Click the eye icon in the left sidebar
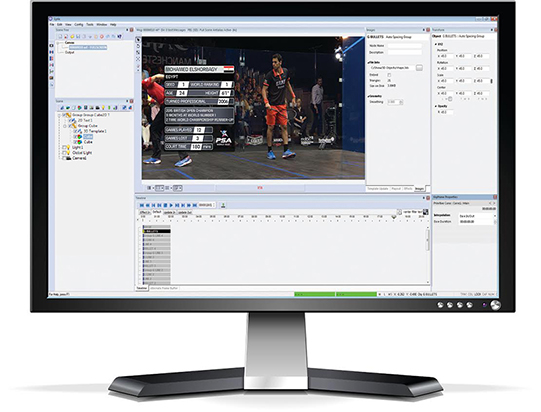Screen dimensions: 541x412 tap(51, 46)
